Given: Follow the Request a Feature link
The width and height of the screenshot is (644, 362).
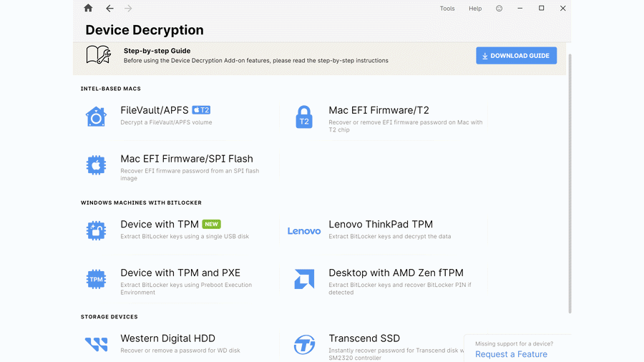Looking at the screenshot, I should coord(511,354).
